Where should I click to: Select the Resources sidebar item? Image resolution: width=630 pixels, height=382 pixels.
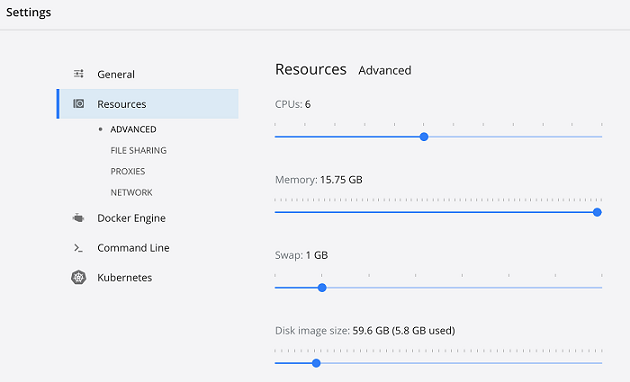tap(147, 104)
